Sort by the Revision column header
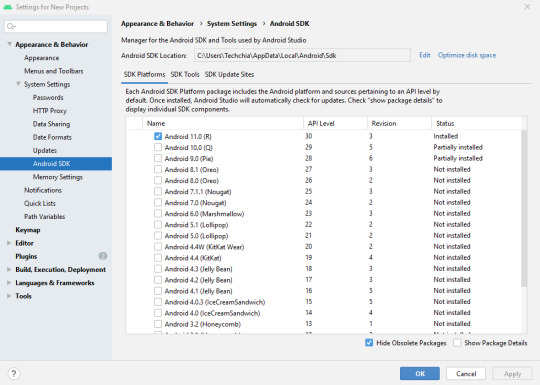The height and width of the screenshot is (385, 540). 399,123
